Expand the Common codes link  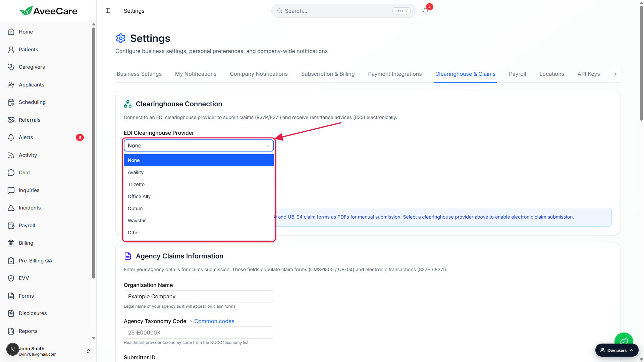click(x=212, y=321)
